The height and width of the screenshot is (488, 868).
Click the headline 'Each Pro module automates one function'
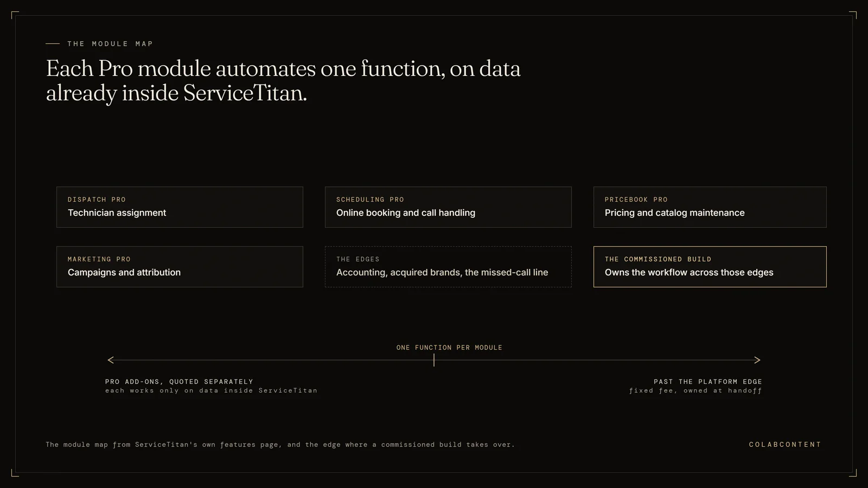(x=283, y=81)
